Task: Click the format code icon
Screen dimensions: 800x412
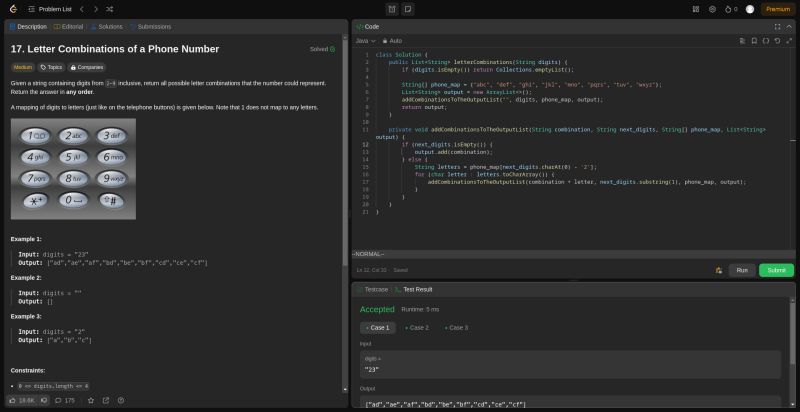Action: [742, 41]
